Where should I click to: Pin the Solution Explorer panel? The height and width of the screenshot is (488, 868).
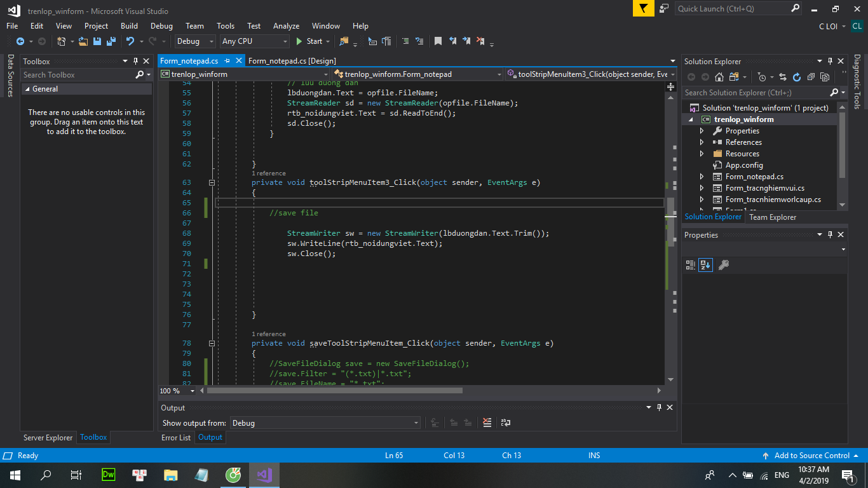point(831,61)
